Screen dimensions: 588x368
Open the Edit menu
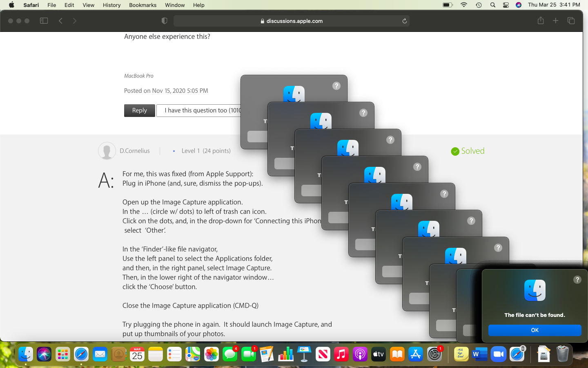point(69,5)
